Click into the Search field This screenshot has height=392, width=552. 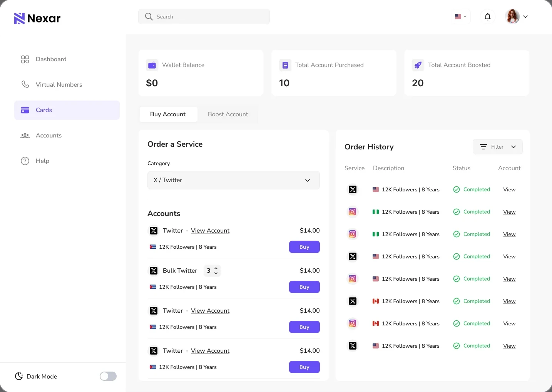(x=204, y=17)
